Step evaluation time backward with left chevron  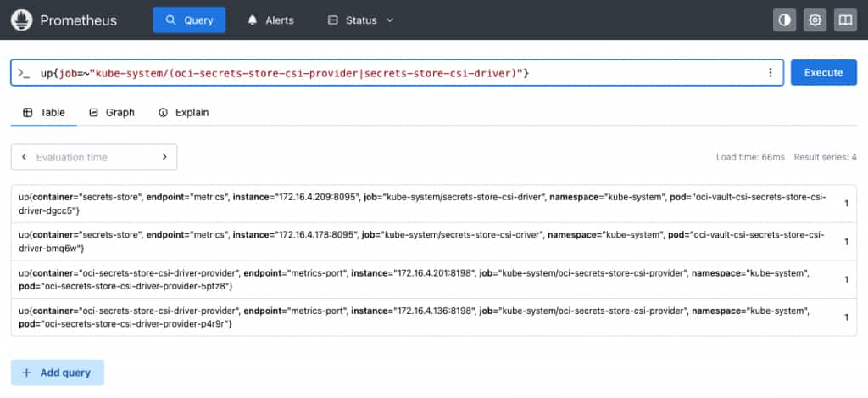pyautogui.click(x=24, y=157)
